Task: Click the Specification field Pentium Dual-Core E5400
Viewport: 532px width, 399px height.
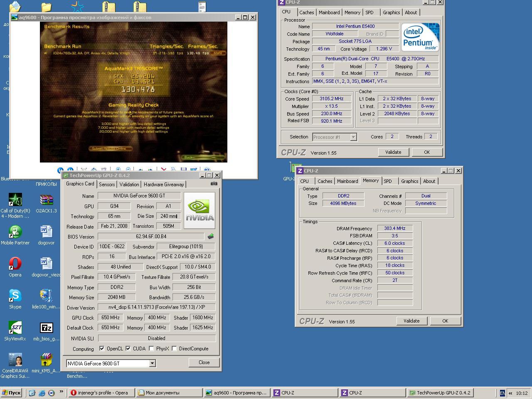Action: point(375,59)
